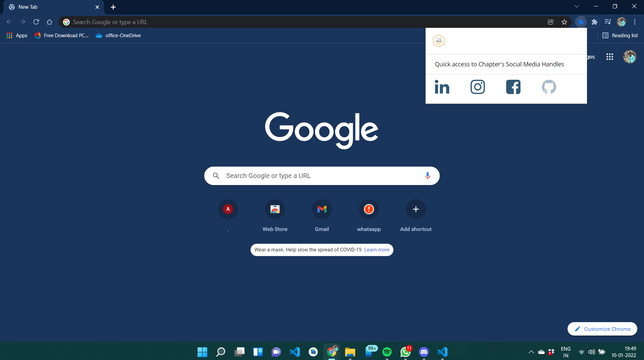This screenshot has width=644, height=360.
Task: Launch Spotify from the taskbar
Action: [387, 352]
